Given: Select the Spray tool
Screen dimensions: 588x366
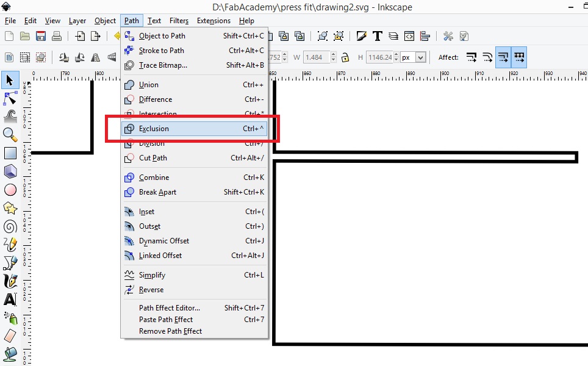Looking at the screenshot, I should [10, 318].
